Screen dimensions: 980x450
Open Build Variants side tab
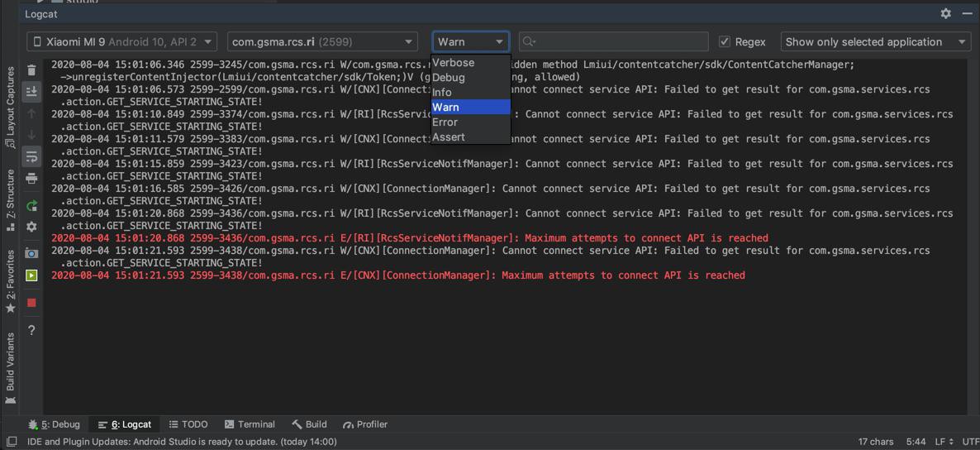coord(10,370)
